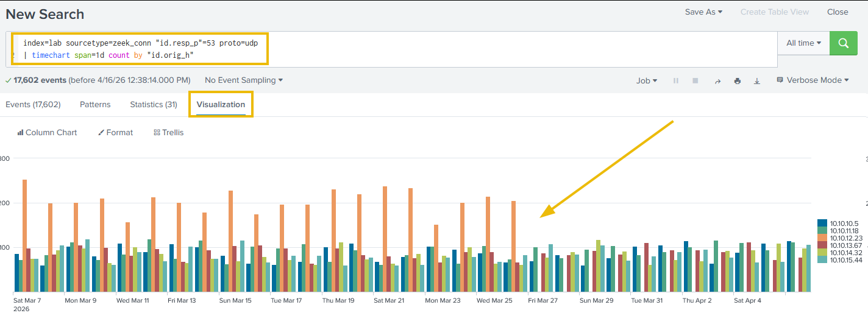
Task: Click the 10.10.13.67 legend entry
Action: (x=840, y=245)
